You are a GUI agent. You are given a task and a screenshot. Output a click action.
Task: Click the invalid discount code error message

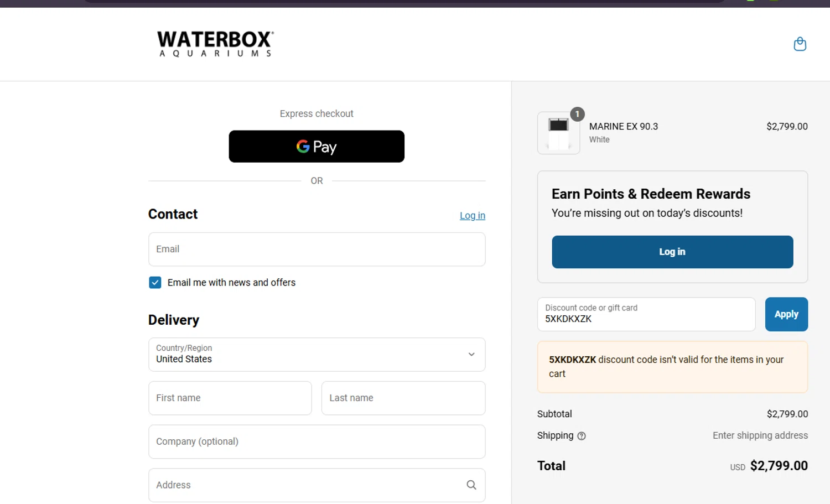[672, 367]
